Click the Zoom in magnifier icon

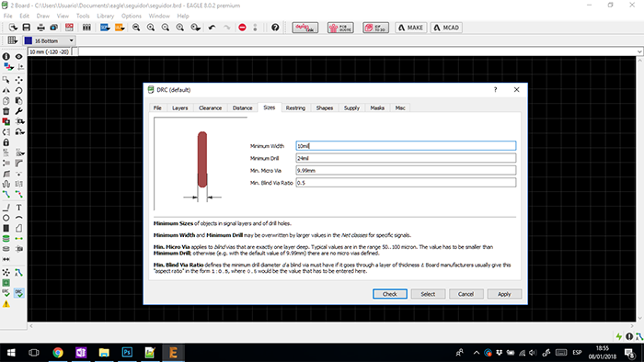click(151, 28)
